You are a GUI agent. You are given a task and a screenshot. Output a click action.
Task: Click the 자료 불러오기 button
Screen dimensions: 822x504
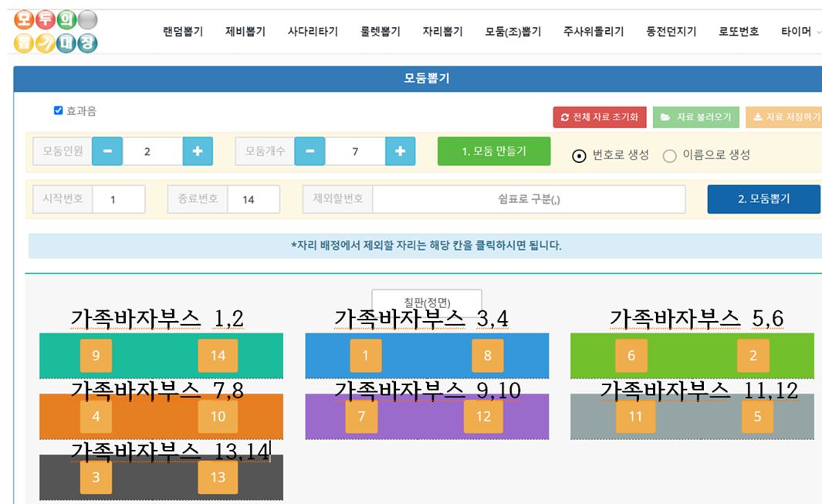(x=696, y=117)
